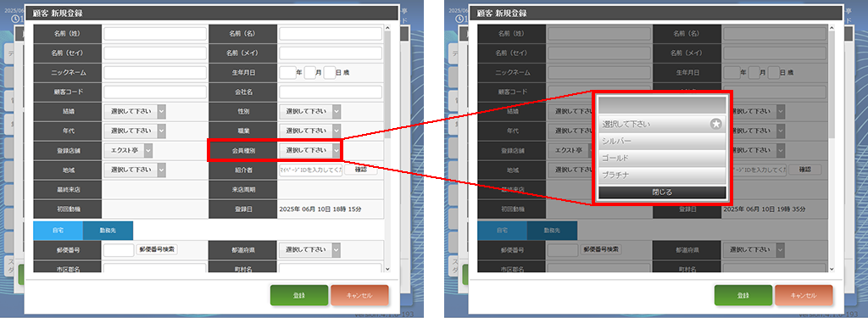Click the 名前(姓) input in left dialog
The height and width of the screenshot is (318, 868).
[155, 34]
